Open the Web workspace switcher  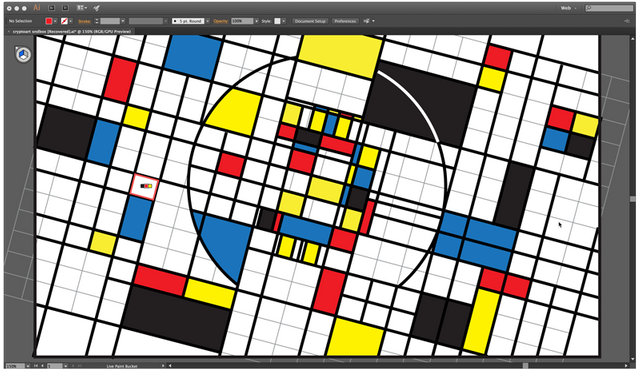569,8
